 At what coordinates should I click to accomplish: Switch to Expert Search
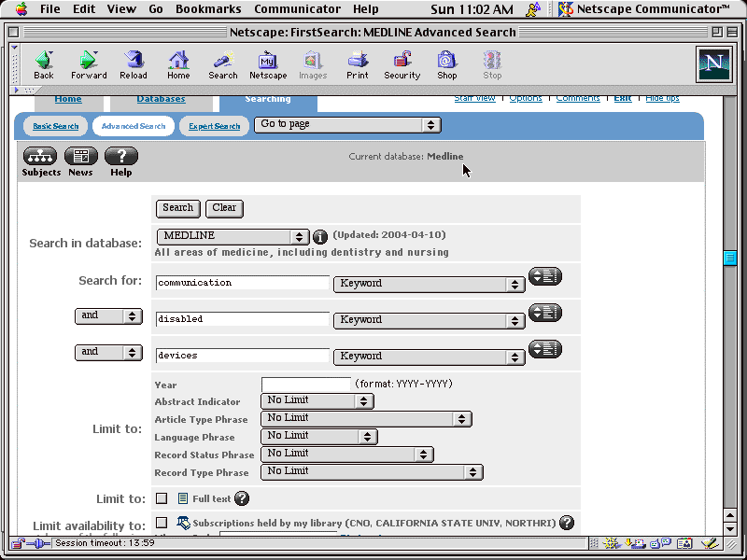click(x=215, y=126)
